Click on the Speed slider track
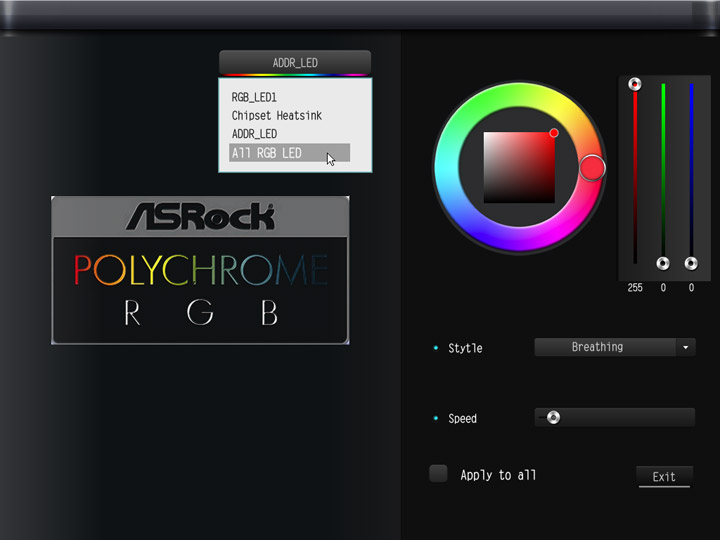720x540 pixels. coord(615,417)
